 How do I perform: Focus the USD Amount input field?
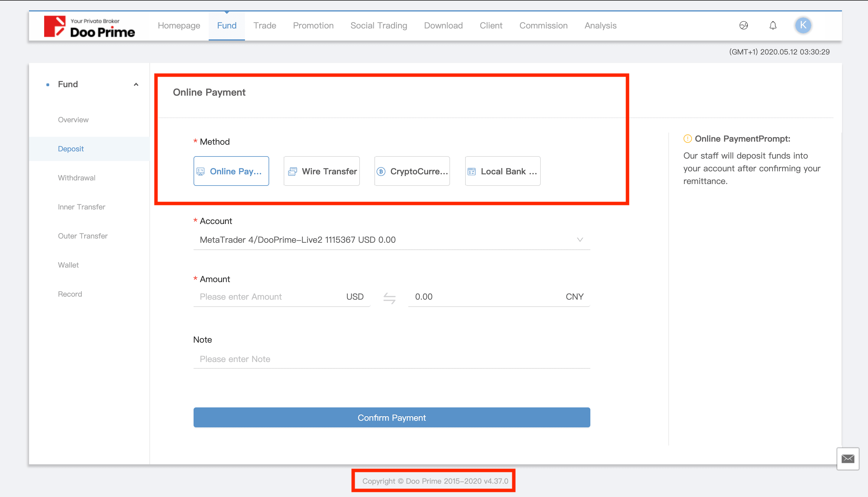282,297
